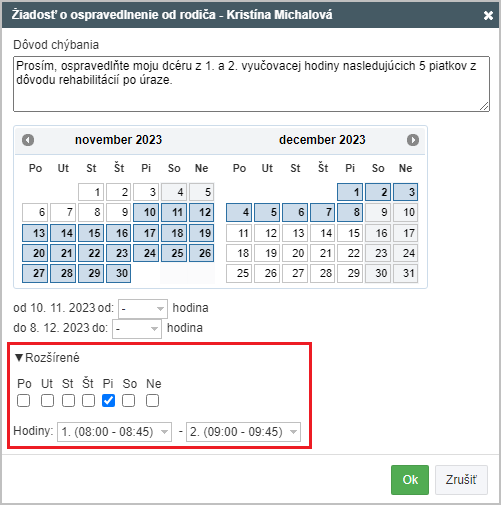Image resolution: width=501 pixels, height=505 pixels.
Task: Select November 24 in the calendar
Action: [x=146, y=253]
